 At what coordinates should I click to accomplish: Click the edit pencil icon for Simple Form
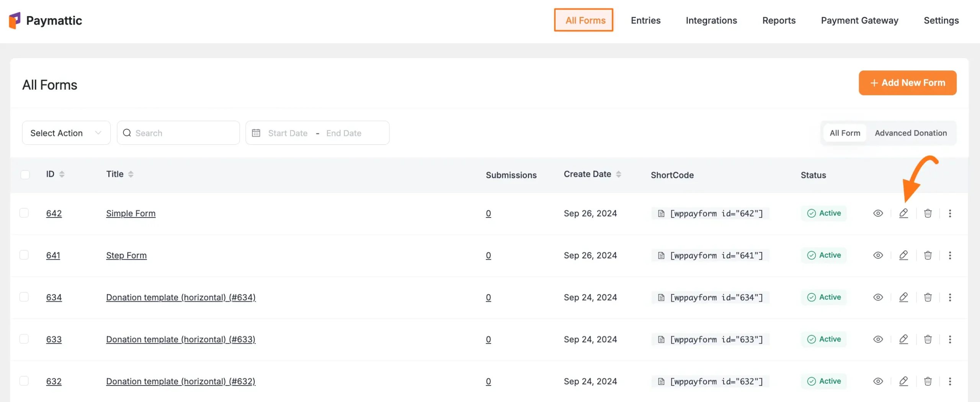coord(903,213)
